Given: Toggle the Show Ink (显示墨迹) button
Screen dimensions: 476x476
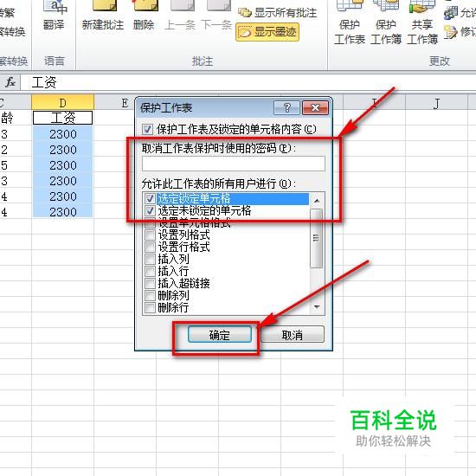Looking at the screenshot, I should tap(267, 32).
